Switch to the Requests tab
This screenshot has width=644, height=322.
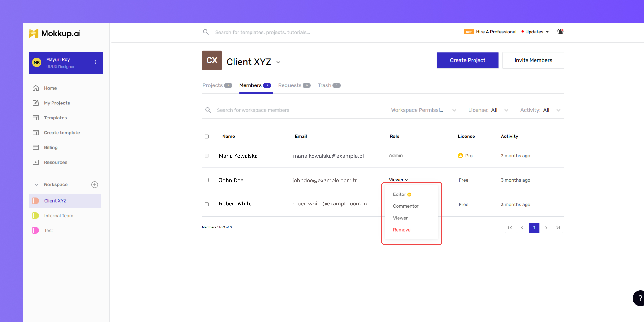pos(294,85)
